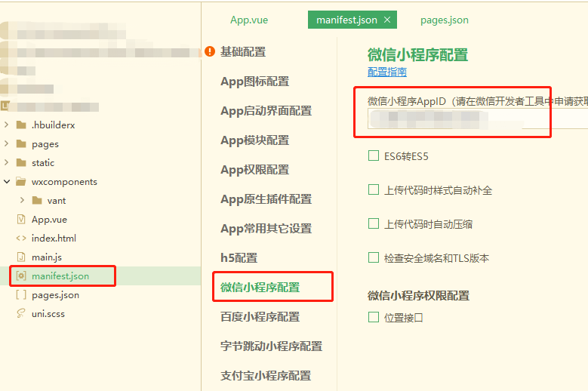
Task: Open 基础配置 settings section
Action: tap(243, 52)
